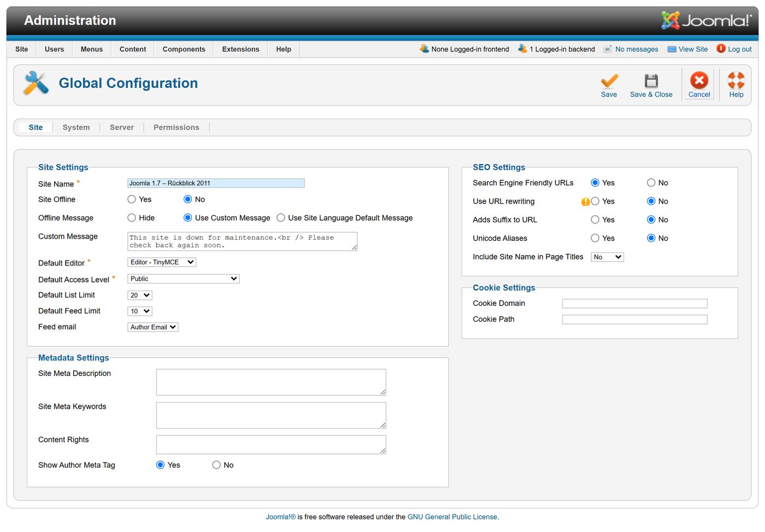Open the Users menu

coord(55,49)
